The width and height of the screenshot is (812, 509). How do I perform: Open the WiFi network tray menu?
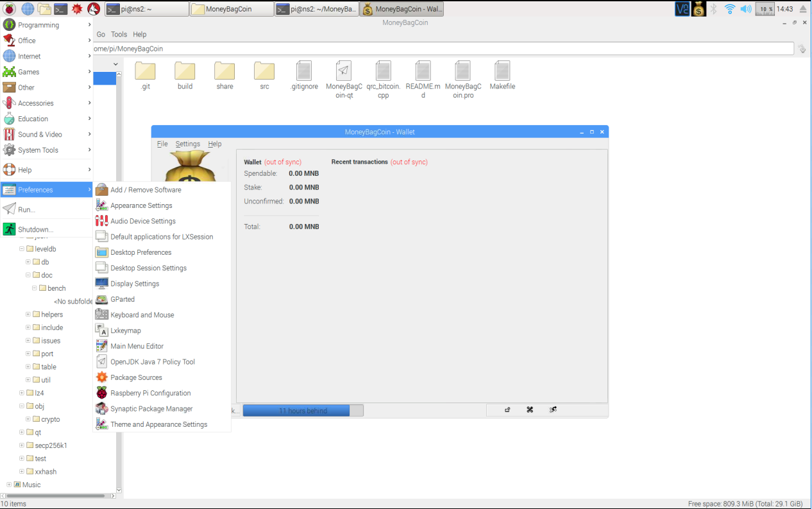coord(730,9)
